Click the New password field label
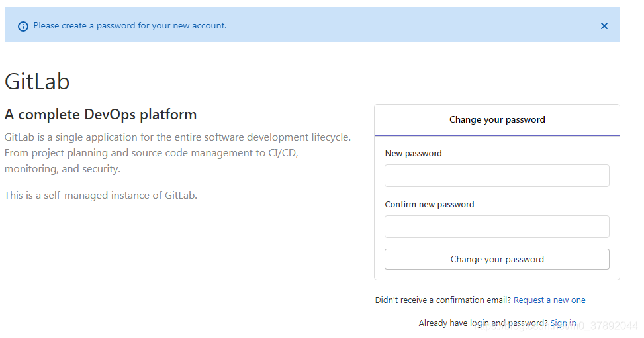The width and height of the screenshot is (644, 338). (413, 154)
